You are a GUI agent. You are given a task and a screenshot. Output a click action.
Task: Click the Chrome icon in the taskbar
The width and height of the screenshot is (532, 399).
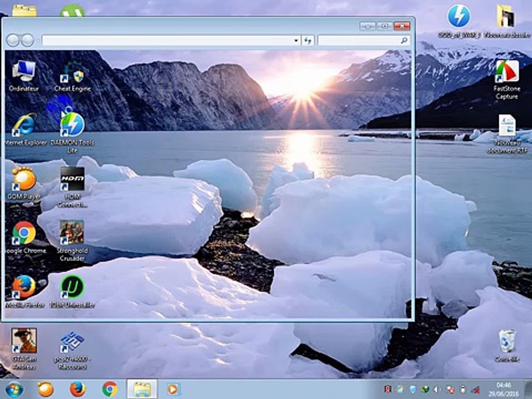pos(110,389)
